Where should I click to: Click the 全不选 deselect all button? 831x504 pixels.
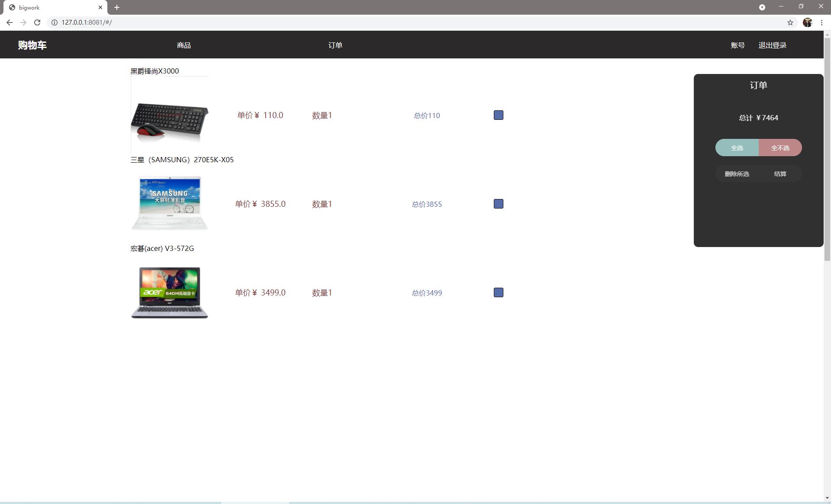(x=780, y=148)
